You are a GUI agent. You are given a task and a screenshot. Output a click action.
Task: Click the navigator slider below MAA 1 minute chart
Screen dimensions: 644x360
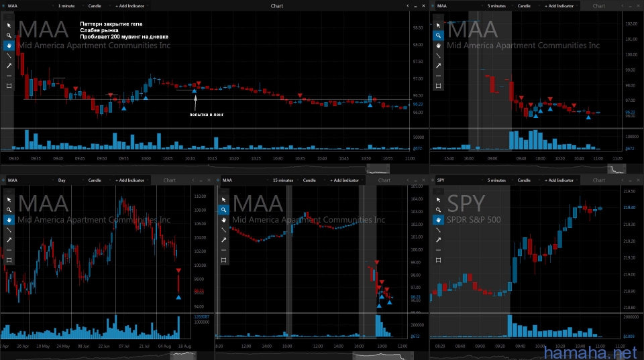pyautogui.click(x=378, y=169)
